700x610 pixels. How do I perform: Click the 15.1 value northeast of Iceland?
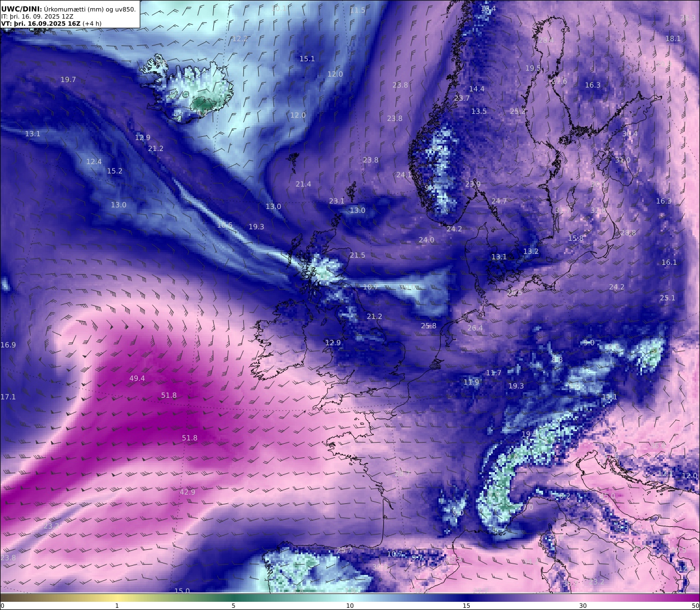click(307, 59)
